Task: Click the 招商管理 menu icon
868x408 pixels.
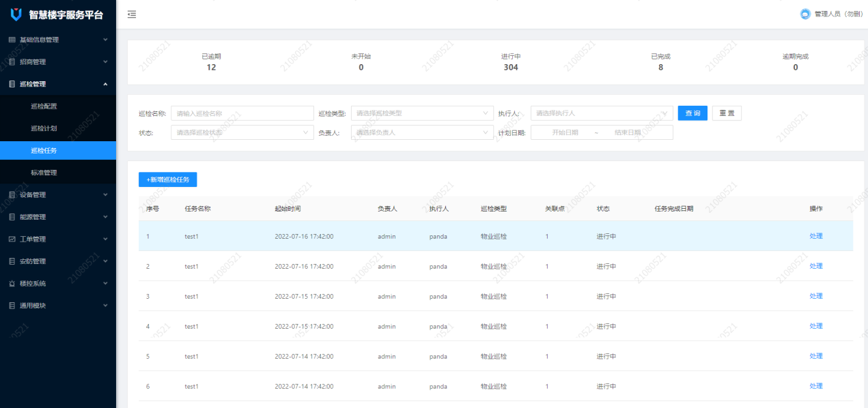Action: (12, 62)
